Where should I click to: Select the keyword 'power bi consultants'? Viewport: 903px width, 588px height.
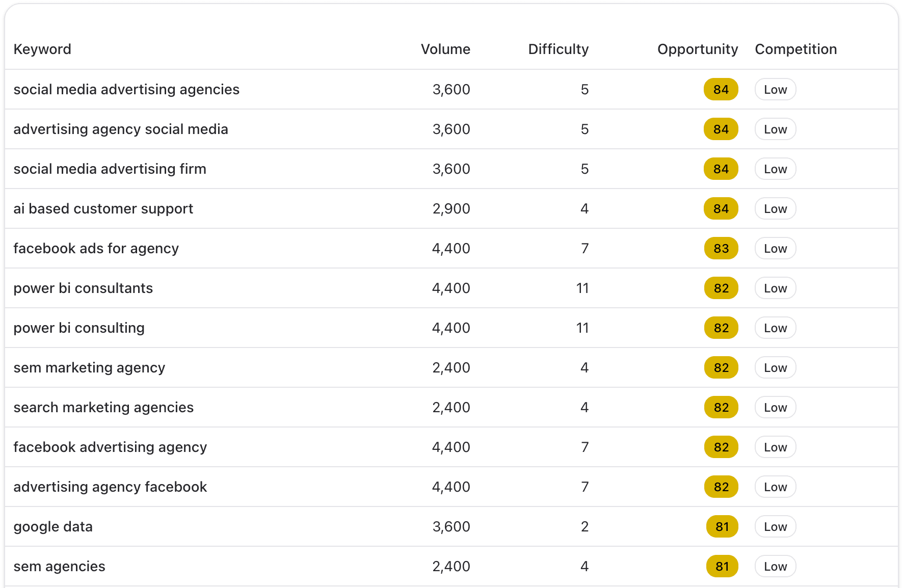point(83,288)
